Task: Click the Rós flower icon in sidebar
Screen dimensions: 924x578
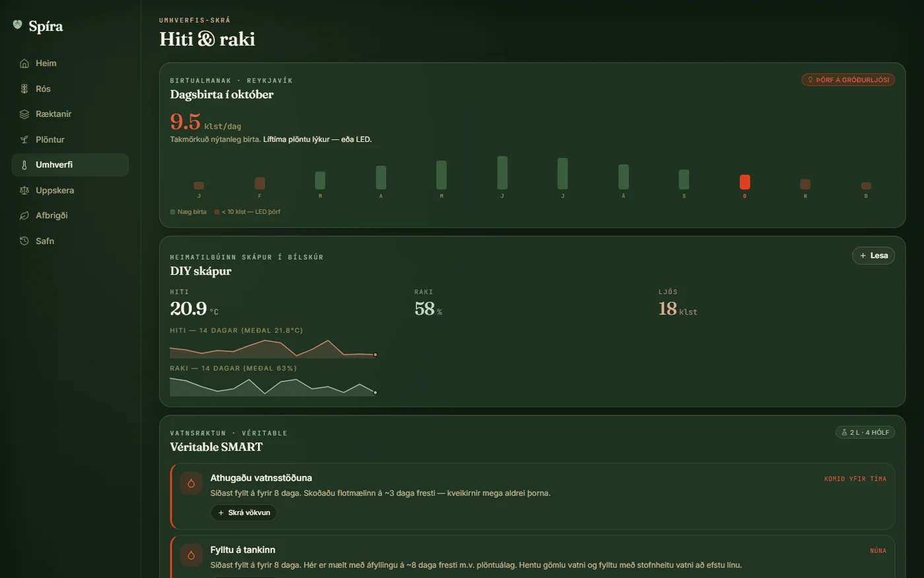Action: 24,89
